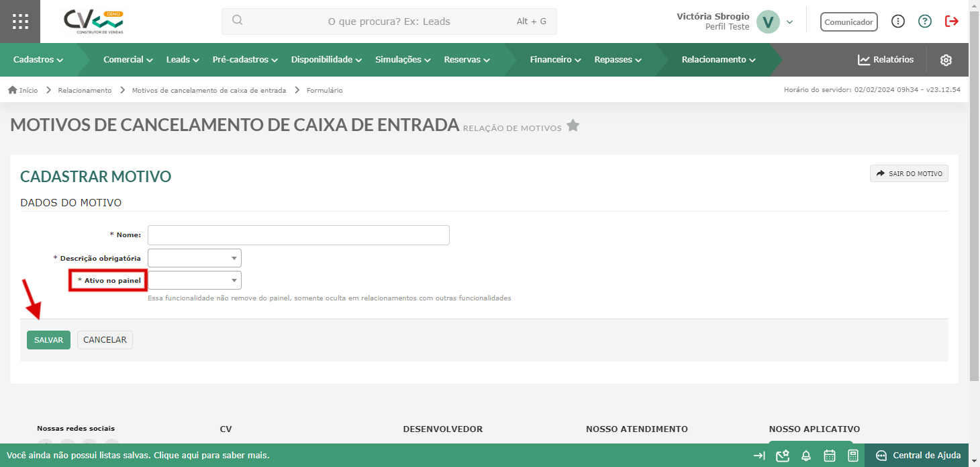Open the Comunicador button
980x467 pixels.
coord(849,22)
